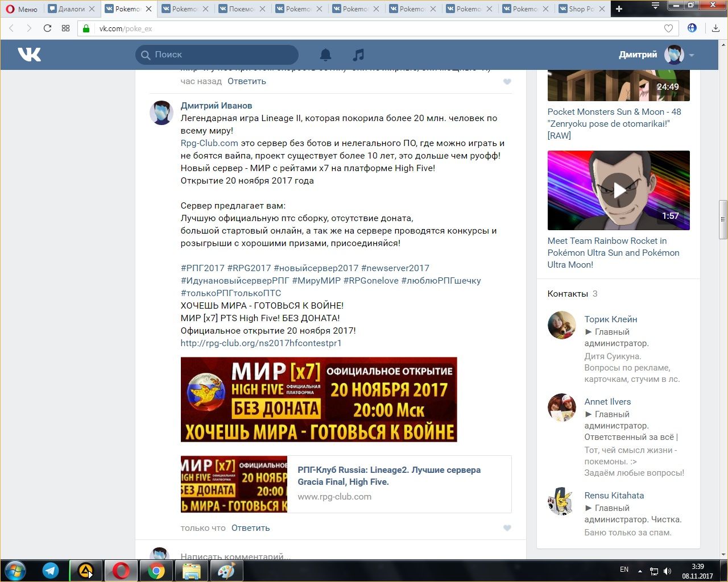Open Дмитрий Иванов author profile link
Image resolution: width=728 pixels, height=582 pixels.
coord(216,106)
